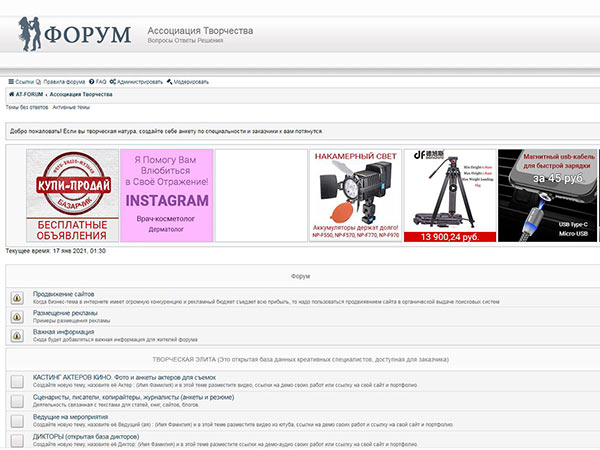Image resolution: width=600 pixels, height=450 pixels.
Task: Click ТВОРЧЕСКАЯ ЭЛИТА category heading
Action: tap(300, 360)
